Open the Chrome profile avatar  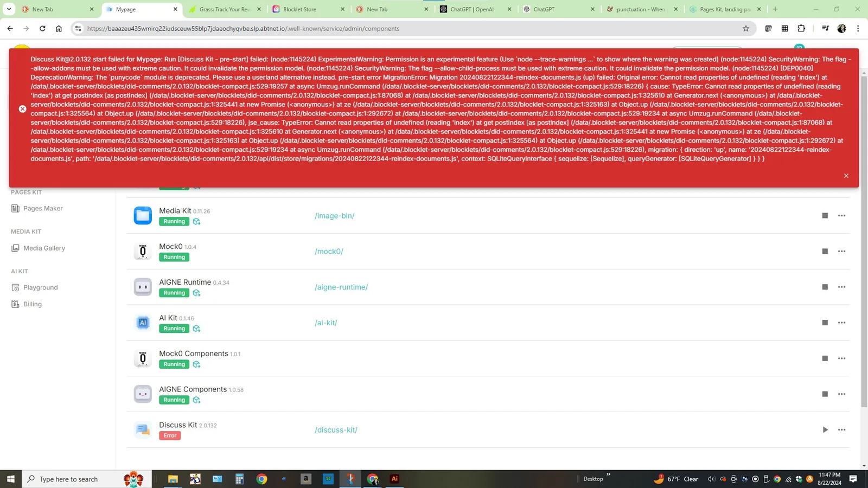(841, 29)
